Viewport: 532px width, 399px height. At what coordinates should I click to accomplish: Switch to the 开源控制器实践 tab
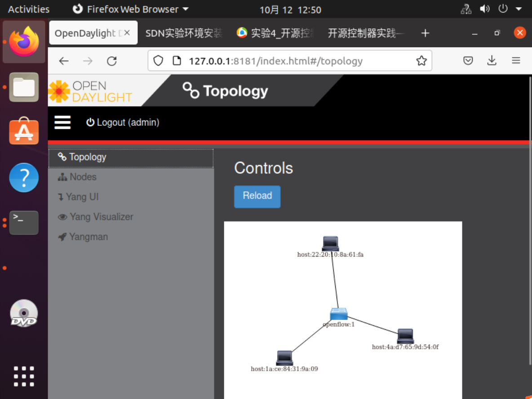(x=367, y=33)
